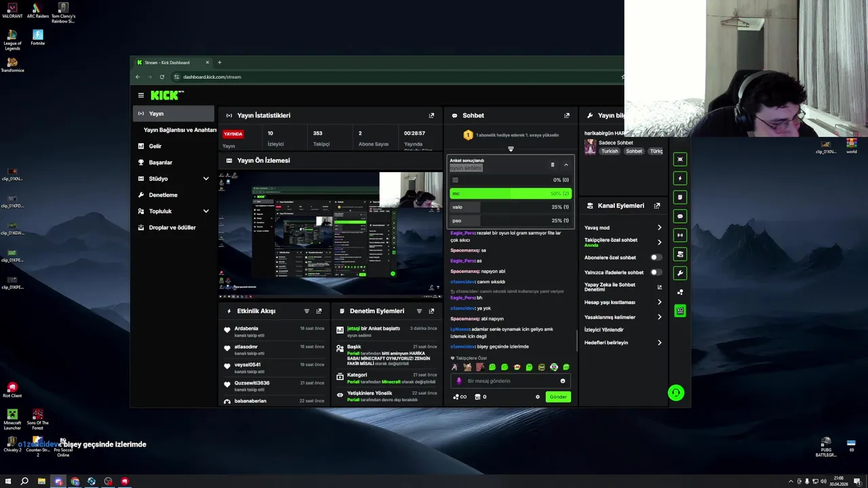868x488 pixels.
Task: Delete the poll with the trash icon
Action: click(552, 165)
